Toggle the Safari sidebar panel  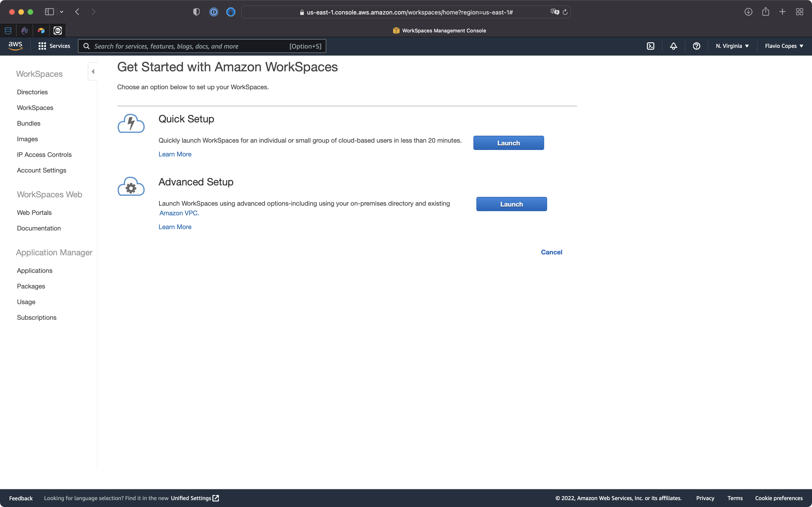click(49, 12)
